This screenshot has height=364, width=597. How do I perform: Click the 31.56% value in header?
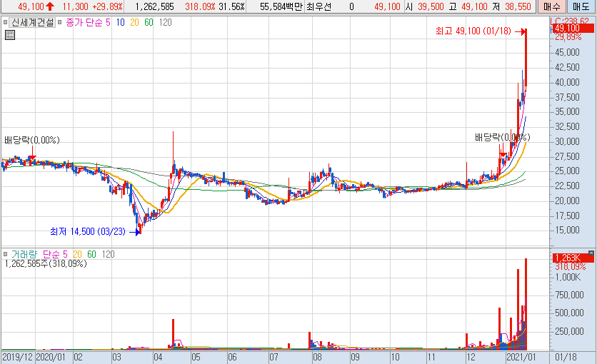coord(231,7)
